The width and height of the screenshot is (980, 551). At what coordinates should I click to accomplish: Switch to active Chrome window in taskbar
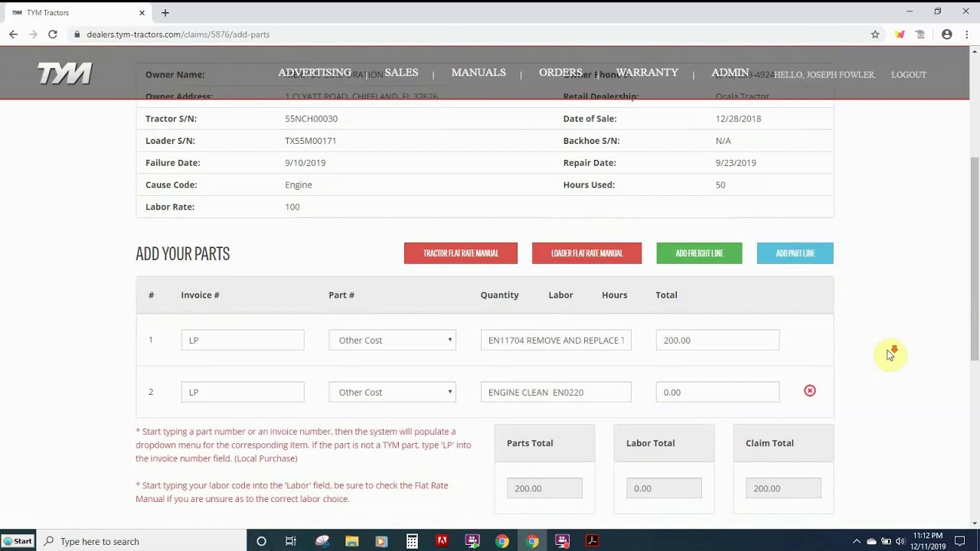532,541
